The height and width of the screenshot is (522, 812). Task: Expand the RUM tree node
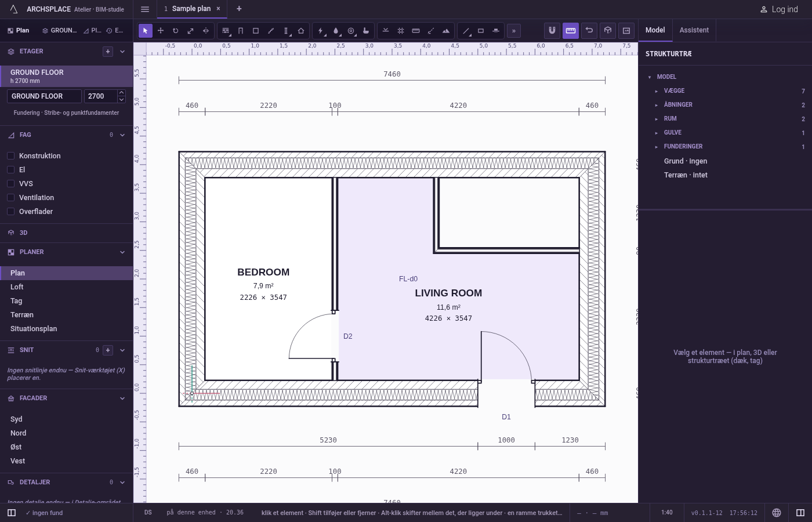click(657, 119)
